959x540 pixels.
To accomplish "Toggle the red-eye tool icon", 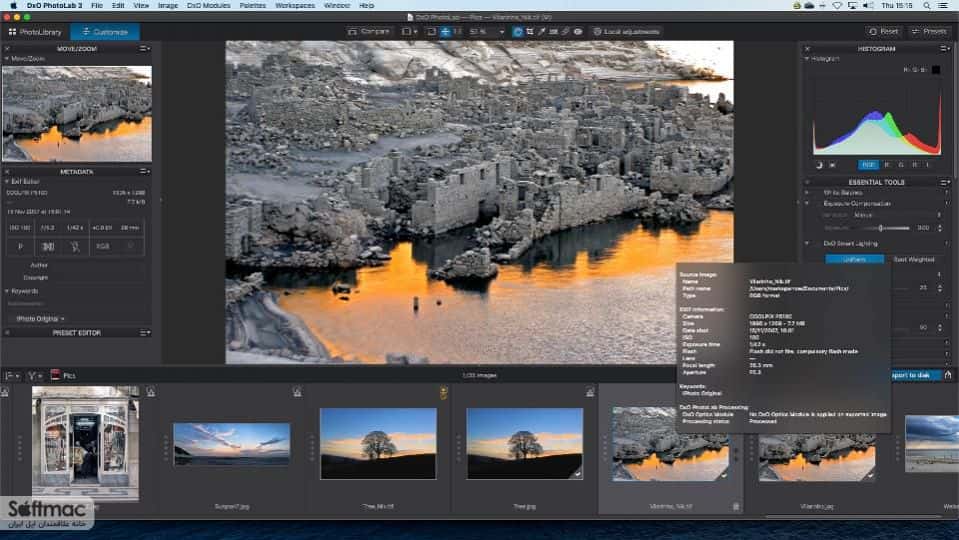I will point(578,31).
